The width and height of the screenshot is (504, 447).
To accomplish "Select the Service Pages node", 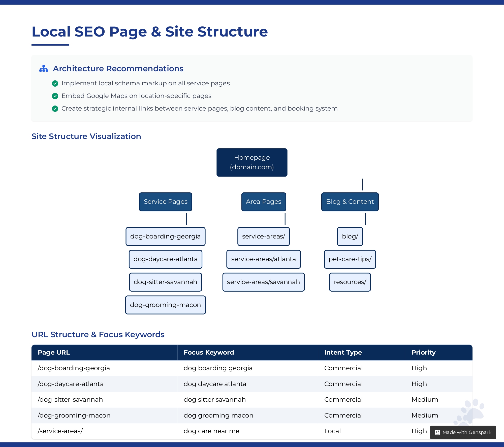I will click(x=166, y=202).
